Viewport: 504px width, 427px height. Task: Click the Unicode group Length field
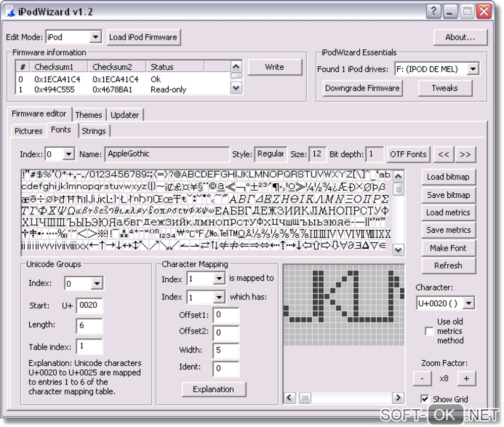pos(89,326)
